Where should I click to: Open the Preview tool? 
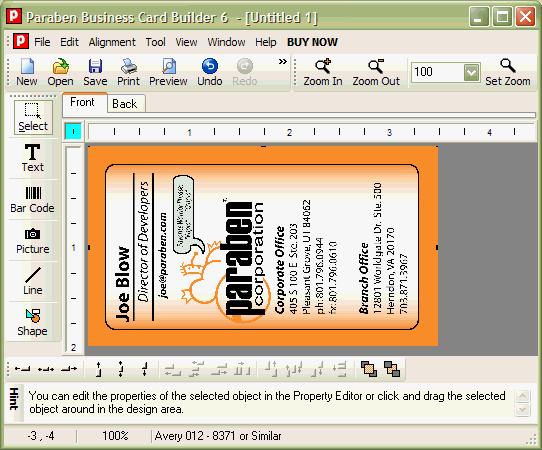[168, 72]
